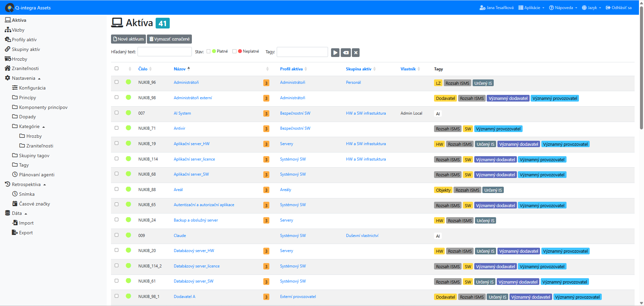
Task: Open the Nápoveda help menu
Action: point(563,8)
